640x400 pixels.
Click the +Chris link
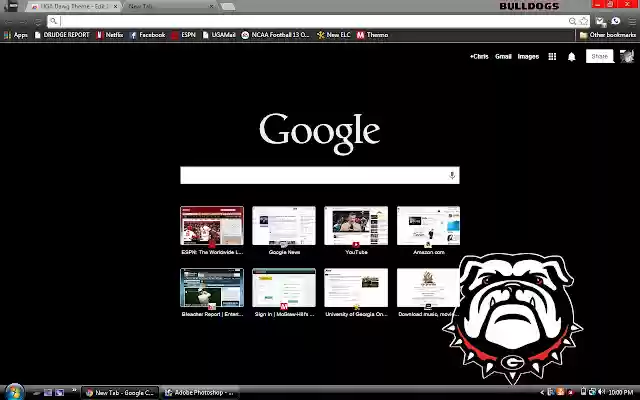[x=479, y=57]
